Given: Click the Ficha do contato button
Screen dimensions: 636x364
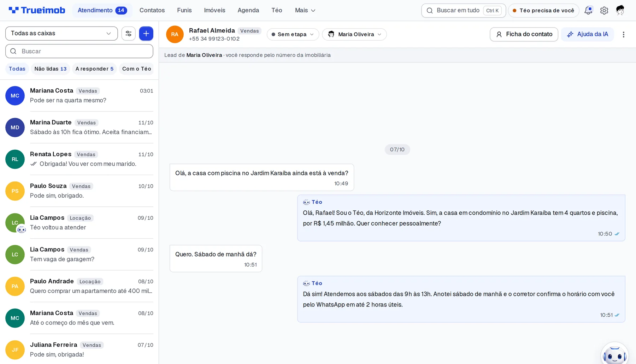Looking at the screenshot, I should coord(524,34).
